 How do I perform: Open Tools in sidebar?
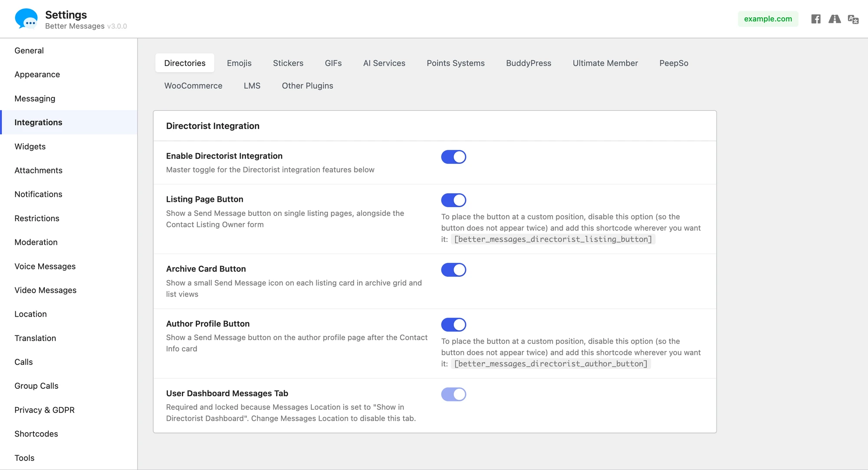(x=69, y=458)
